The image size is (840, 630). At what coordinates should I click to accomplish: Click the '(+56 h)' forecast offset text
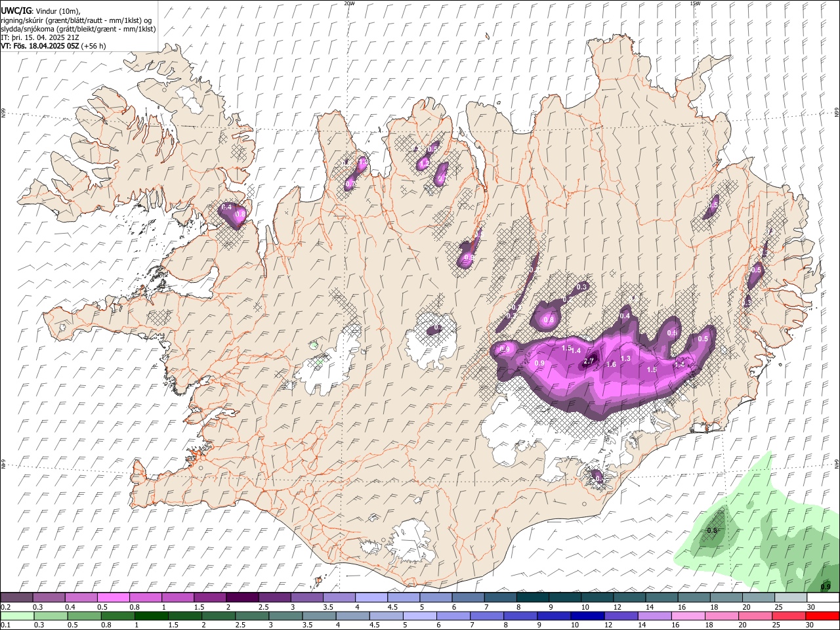(94, 46)
